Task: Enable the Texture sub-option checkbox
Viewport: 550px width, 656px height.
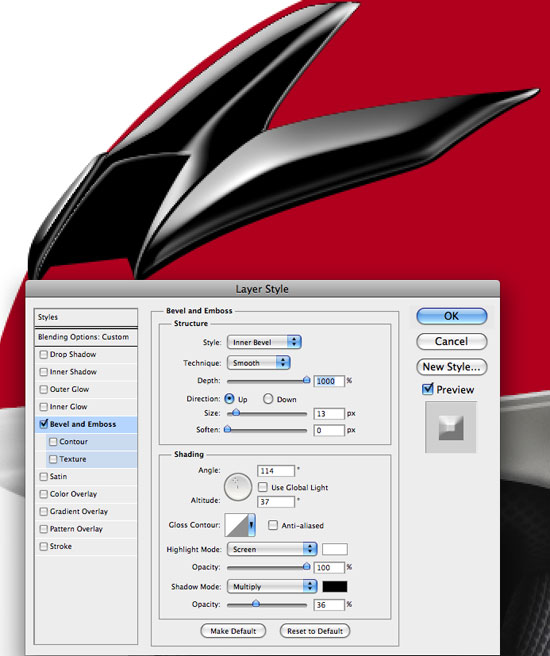Action: [x=53, y=459]
